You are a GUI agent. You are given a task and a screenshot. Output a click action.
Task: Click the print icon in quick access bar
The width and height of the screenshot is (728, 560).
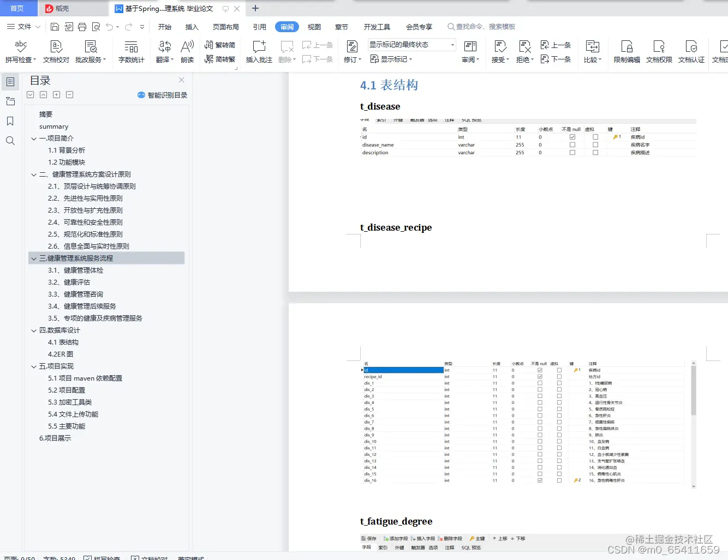(x=82, y=27)
